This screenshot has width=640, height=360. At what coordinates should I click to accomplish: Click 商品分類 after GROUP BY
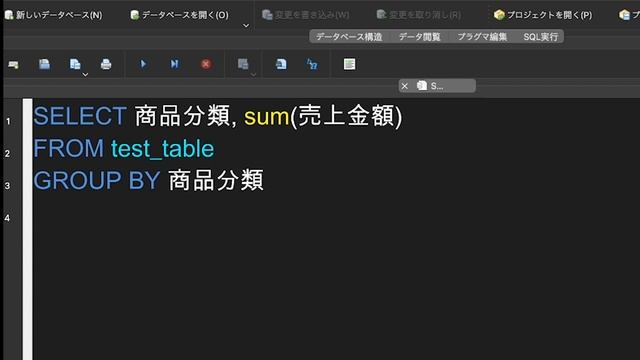[216, 180]
